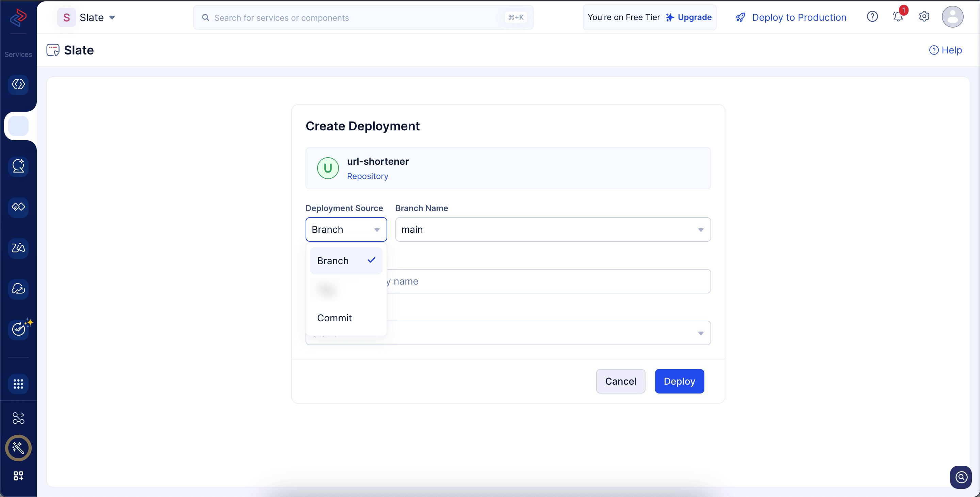Select the Branch option in the list
Viewport: 980px width, 497px height.
[x=346, y=261]
